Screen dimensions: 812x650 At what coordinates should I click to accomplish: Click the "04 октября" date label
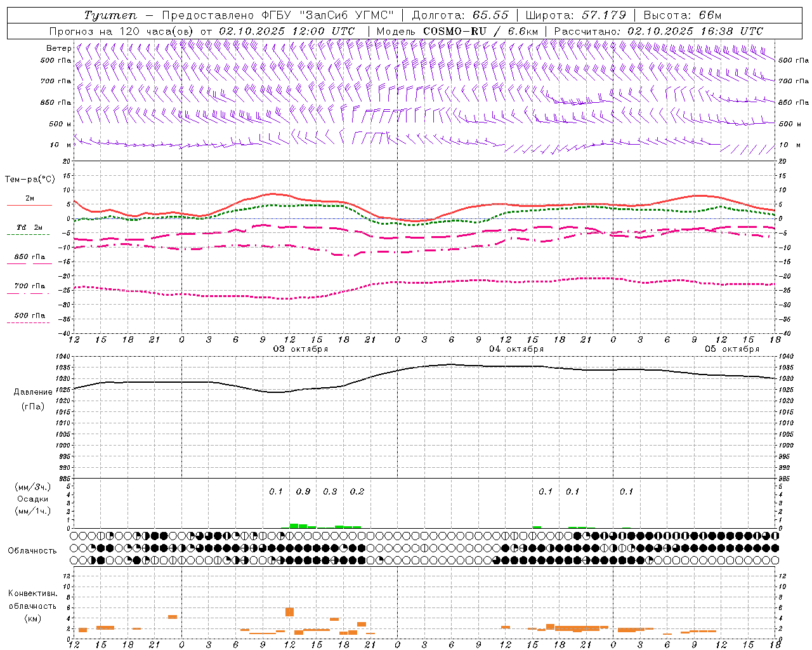(x=516, y=349)
